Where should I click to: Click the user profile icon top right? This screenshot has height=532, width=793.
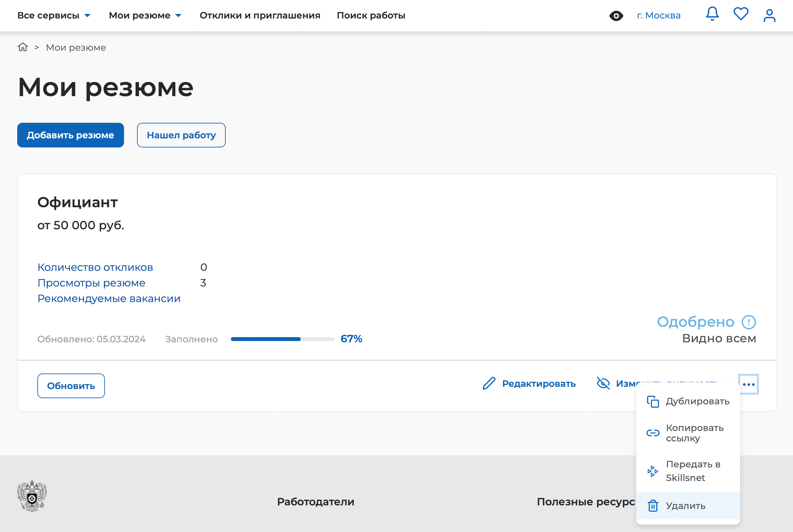pyautogui.click(x=769, y=15)
